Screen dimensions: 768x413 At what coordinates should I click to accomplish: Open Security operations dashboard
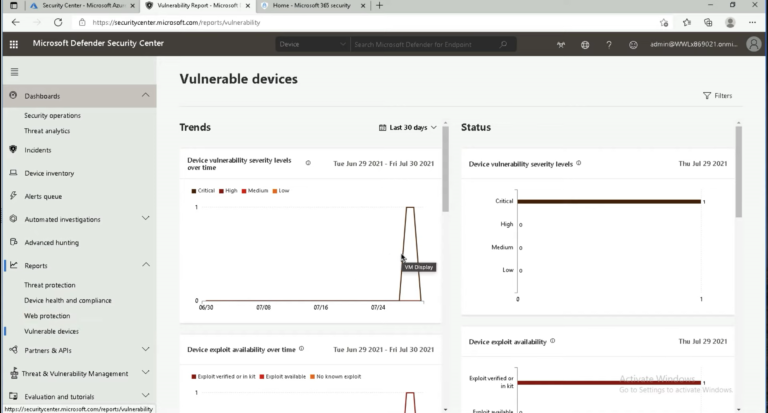[52, 116]
